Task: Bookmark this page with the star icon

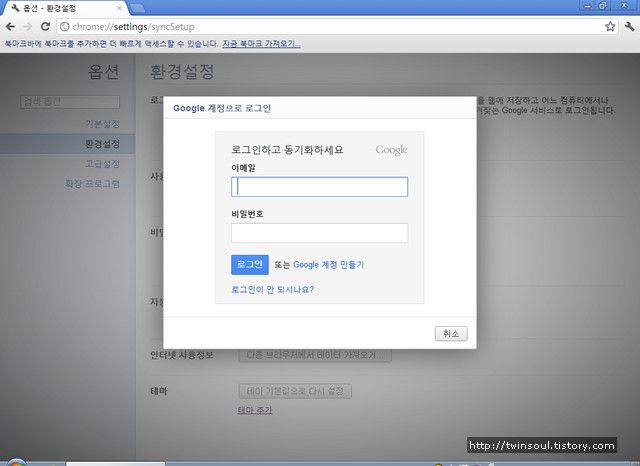Action: tap(610, 27)
